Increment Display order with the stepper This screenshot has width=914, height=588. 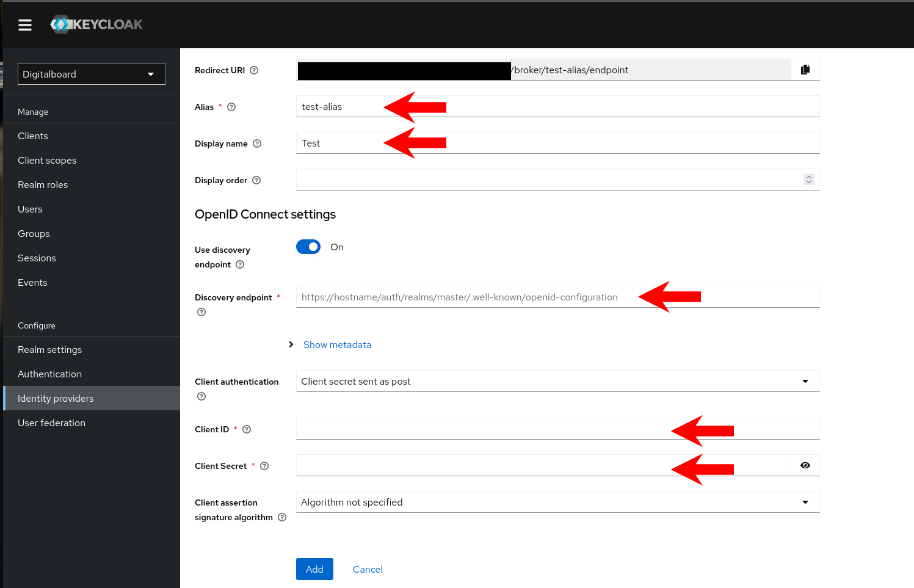(x=808, y=177)
